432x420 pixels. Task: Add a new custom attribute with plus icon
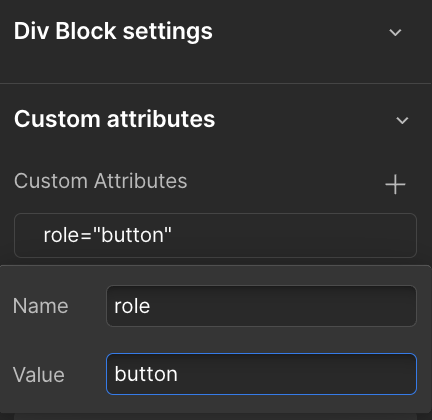(395, 184)
